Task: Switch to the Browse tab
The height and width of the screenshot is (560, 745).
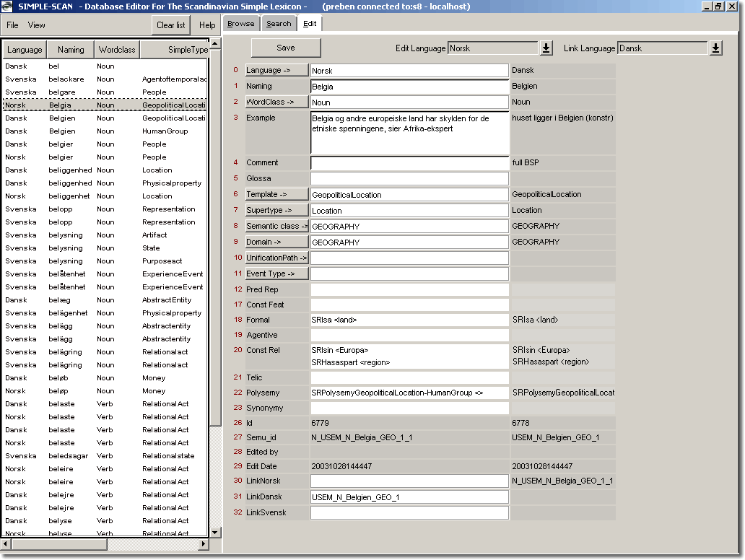Action: point(241,24)
